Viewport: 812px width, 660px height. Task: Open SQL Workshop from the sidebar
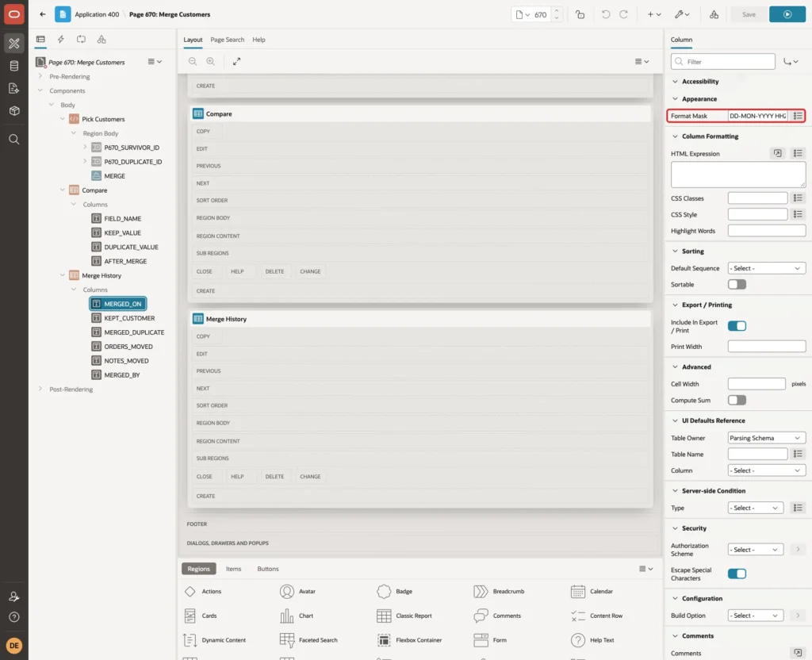[x=14, y=66]
